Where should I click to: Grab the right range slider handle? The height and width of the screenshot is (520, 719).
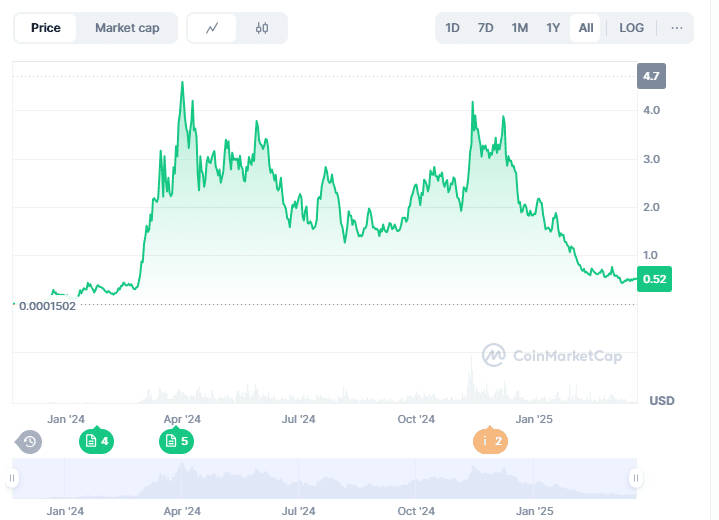coord(636,478)
